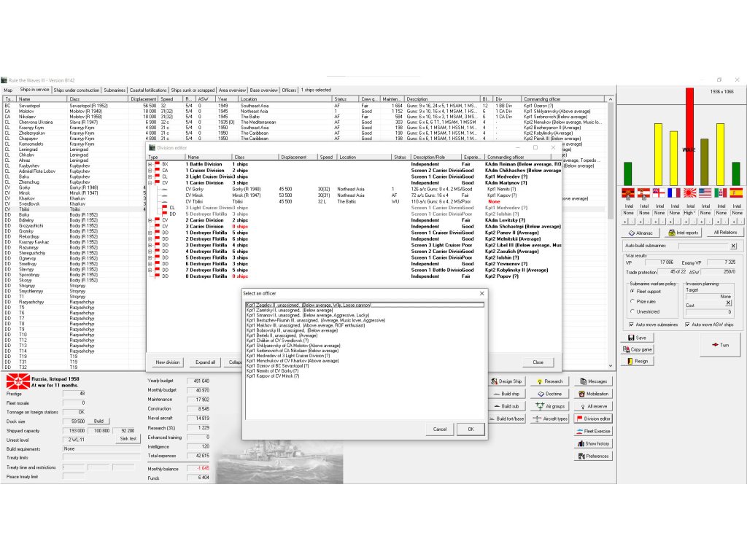Select officer Kpt1 Makhov III in list
This screenshot has width=747, height=560.
290,325
